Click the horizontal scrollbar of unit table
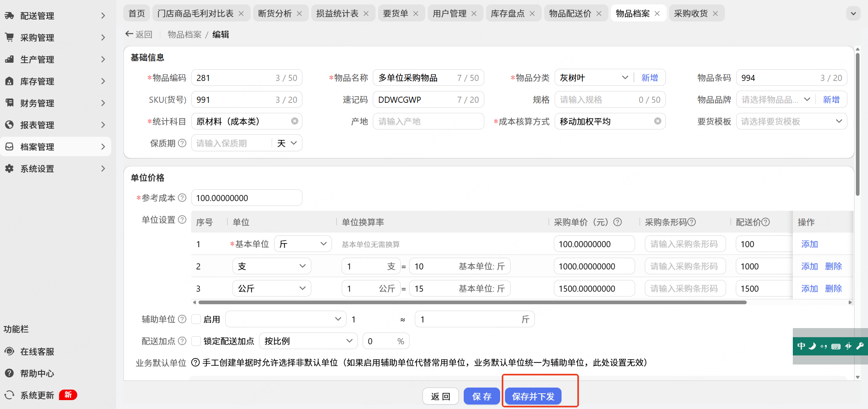 [473, 302]
